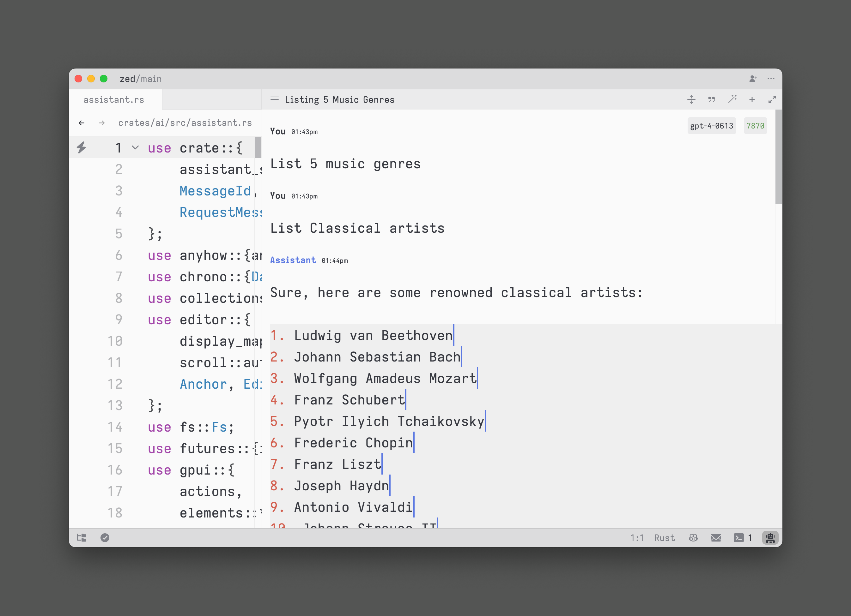
Task: Click the quote selection icon
Action: pyautogui.click(x=711, y=100)
